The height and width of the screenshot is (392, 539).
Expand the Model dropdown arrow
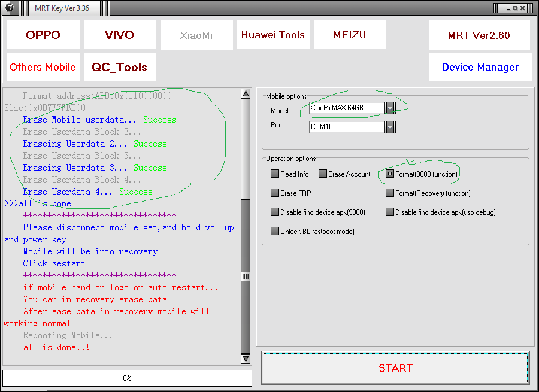tap(390, 108)
